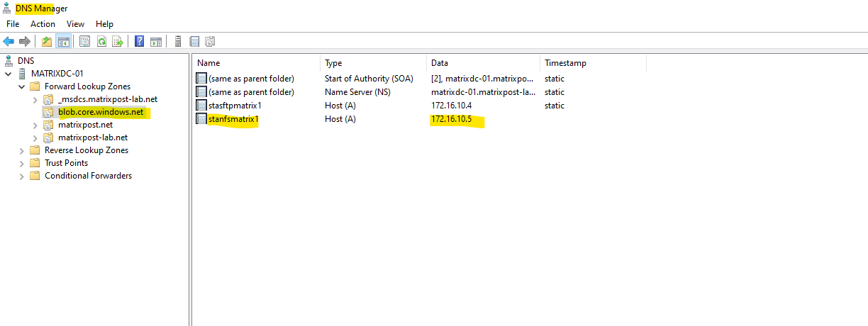Select the blob.core.windows.net zone

click(101, 112)
